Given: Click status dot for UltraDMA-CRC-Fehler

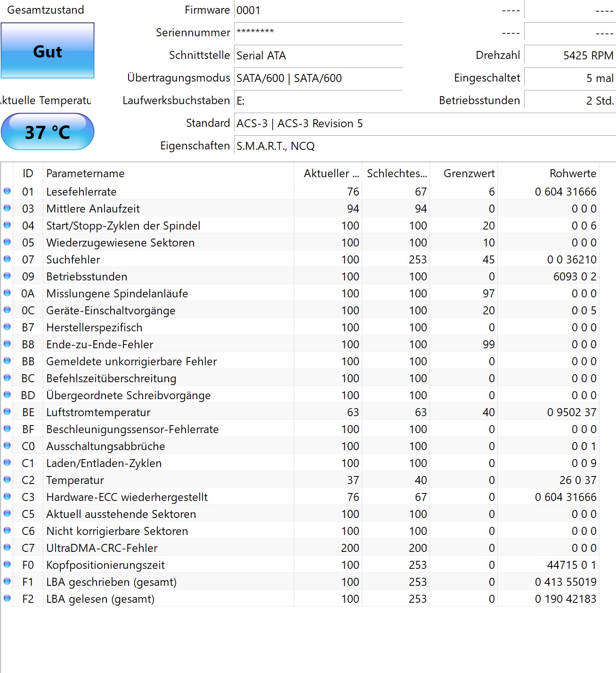Looking at the screenshot, I should 7,547.
